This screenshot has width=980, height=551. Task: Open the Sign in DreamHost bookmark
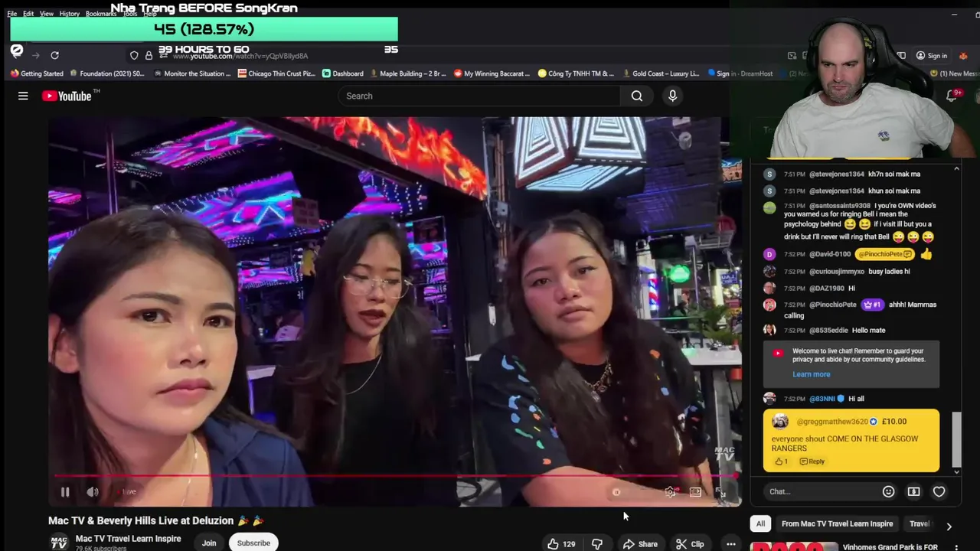pyautogui.click(x=740, y=73)
